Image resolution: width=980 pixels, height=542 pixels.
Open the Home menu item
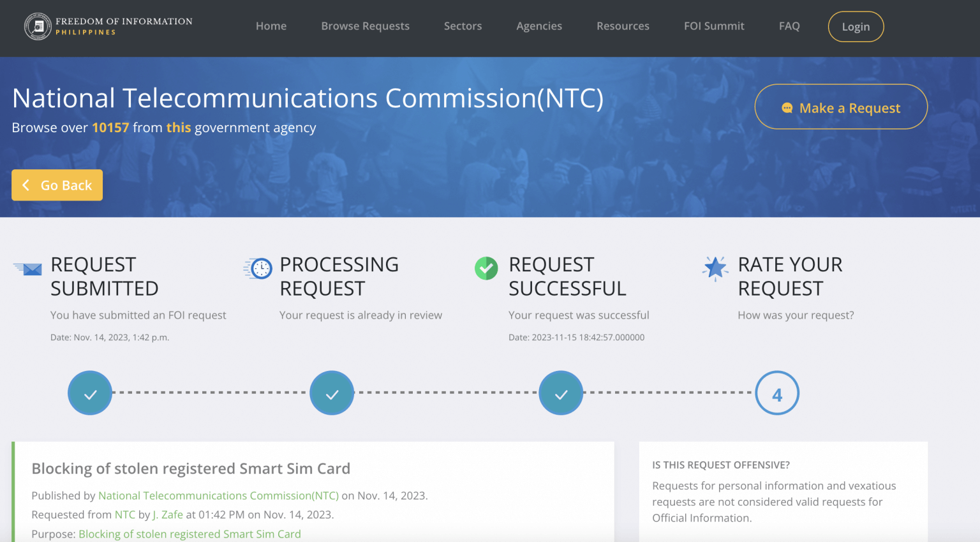pos(271,26)
